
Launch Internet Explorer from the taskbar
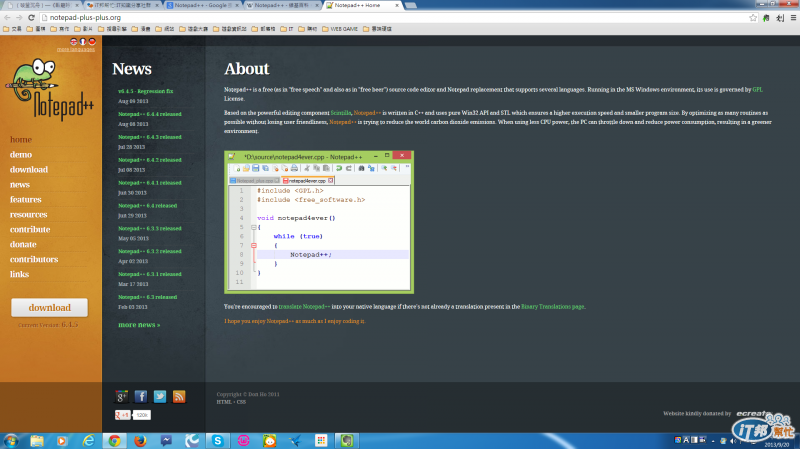click(x=89, y=440)
